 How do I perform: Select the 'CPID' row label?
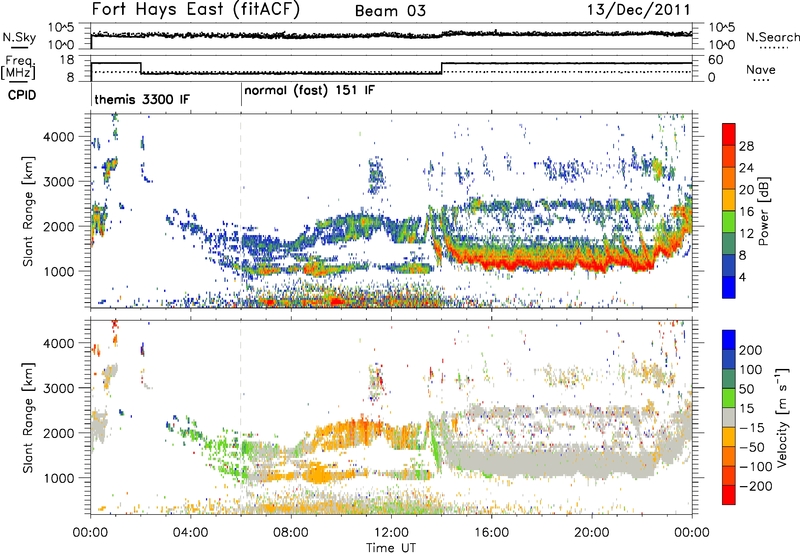tap(22, 95)
